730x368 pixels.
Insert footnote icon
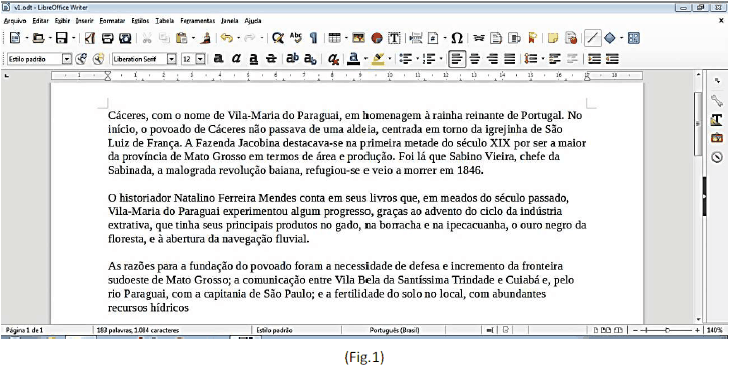(x=497, y=38)
